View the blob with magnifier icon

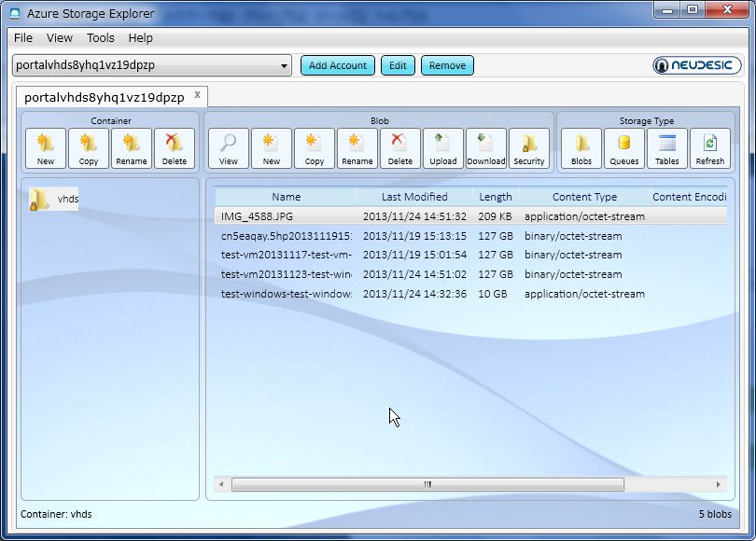click(229, 148)
